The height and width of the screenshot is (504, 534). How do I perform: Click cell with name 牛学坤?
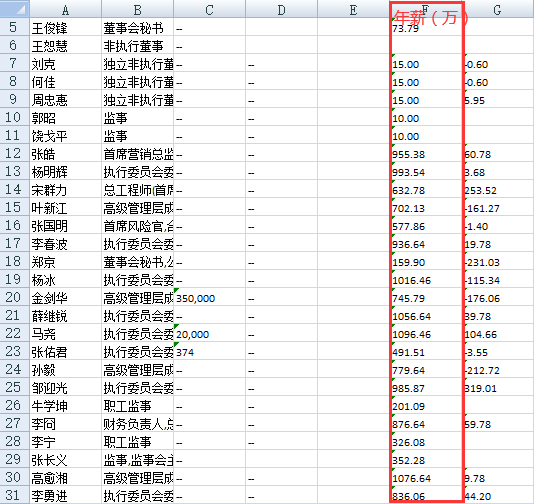[65, 405]
